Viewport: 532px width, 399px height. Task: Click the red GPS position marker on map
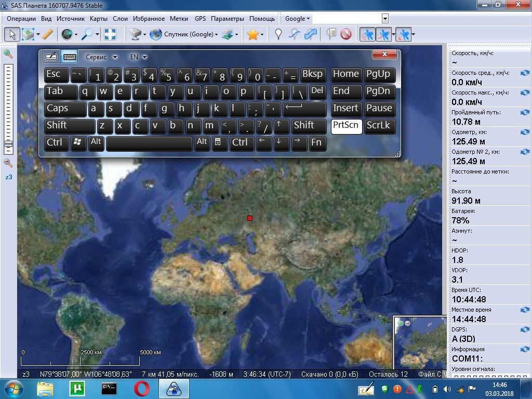coord(250,218)
